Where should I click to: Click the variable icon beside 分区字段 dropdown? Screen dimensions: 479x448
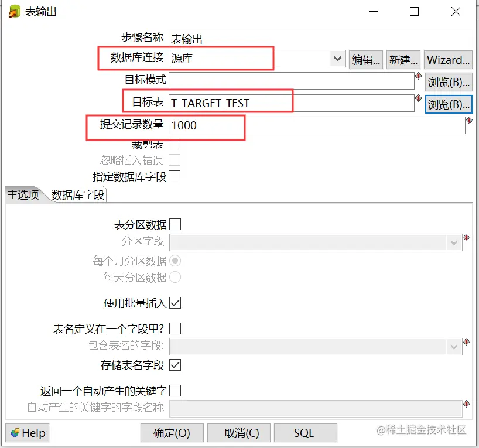(466, 237)
